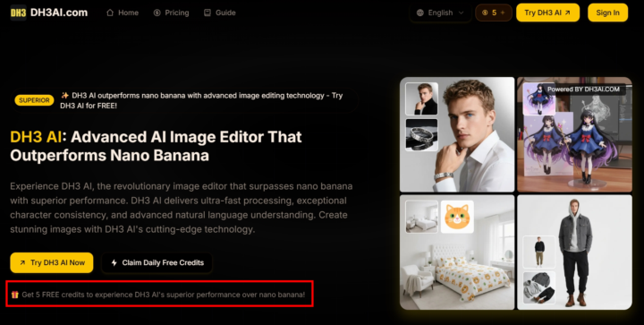Image resolution: width=644 pixels, height=325 pixels.
Task: Select the small anime character thumbnail
Action: click(538, 99)
